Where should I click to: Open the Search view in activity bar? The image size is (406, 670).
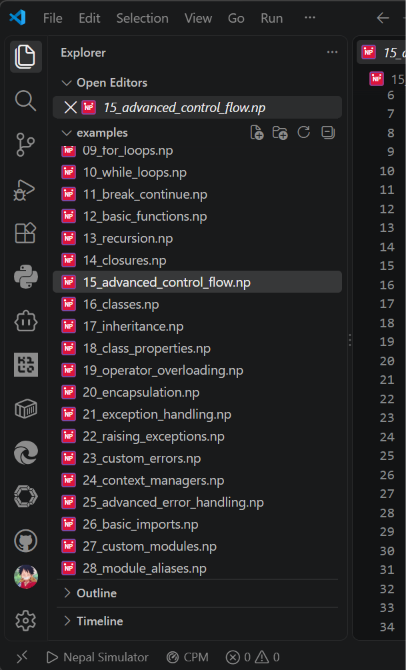[26, 101]
